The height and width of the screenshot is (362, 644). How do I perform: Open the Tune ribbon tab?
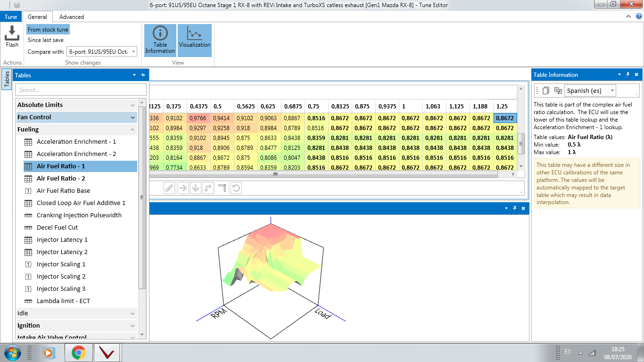pyautogui.click(x=11, y=16)
